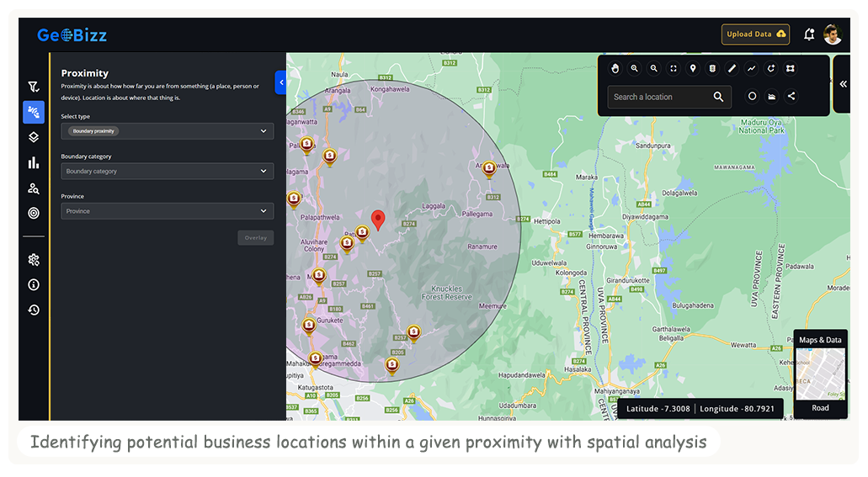Viewport: 868px width, 477px height.
Task: Click the Kongahawela label on map
Action: pos(391,89)
